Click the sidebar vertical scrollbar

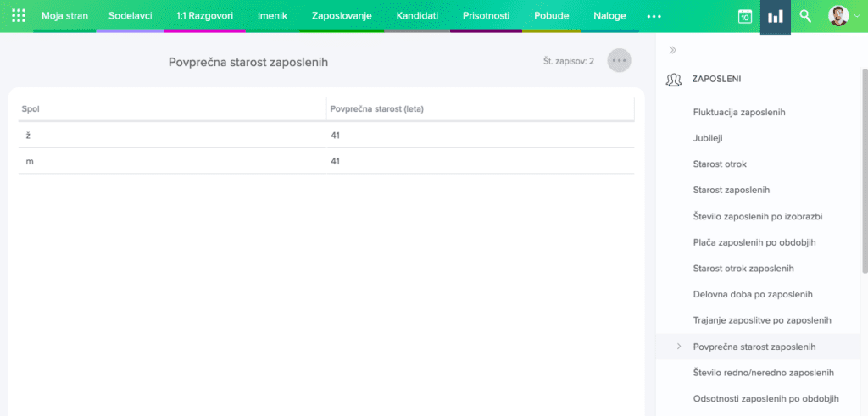click(864, 169)
